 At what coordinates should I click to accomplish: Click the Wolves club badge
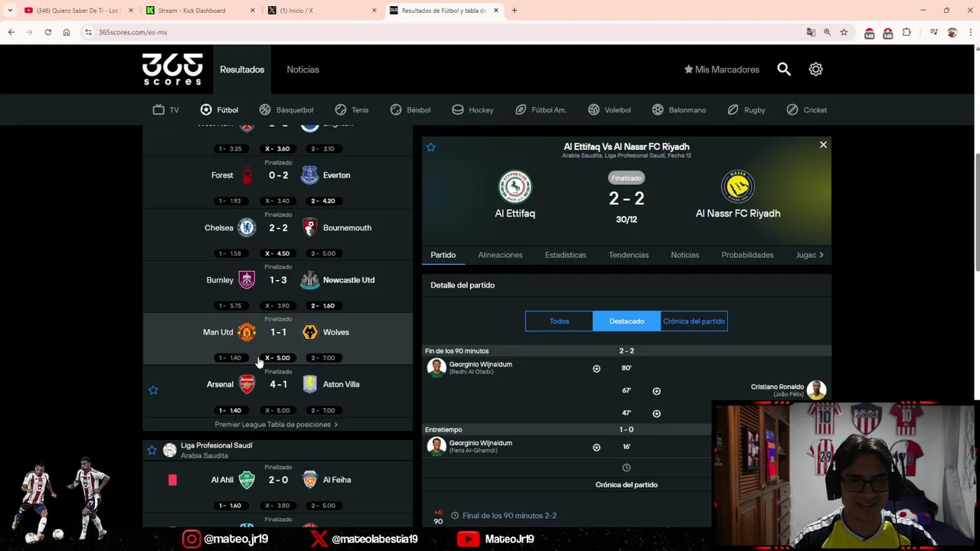tap(309, 332)
